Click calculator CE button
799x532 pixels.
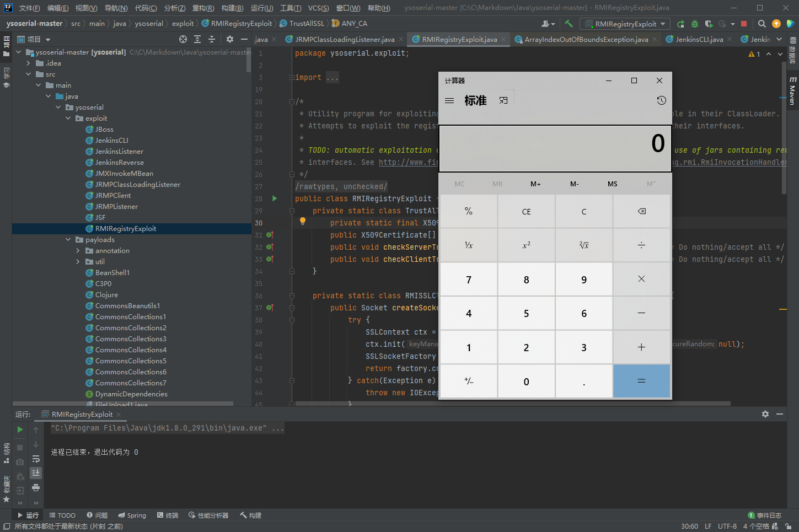point(527,211)
